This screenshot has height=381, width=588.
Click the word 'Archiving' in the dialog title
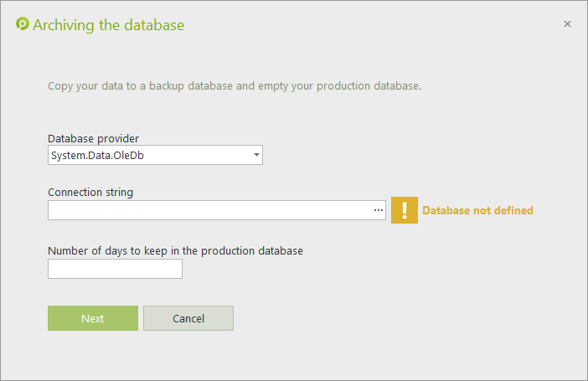pyautogui.click(x=62, y=25)
